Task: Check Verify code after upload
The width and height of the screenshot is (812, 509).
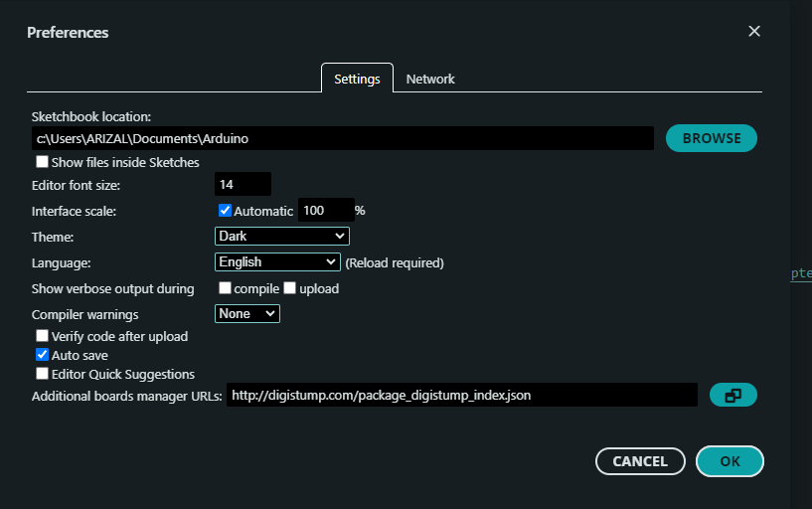Action: point(42,336)
